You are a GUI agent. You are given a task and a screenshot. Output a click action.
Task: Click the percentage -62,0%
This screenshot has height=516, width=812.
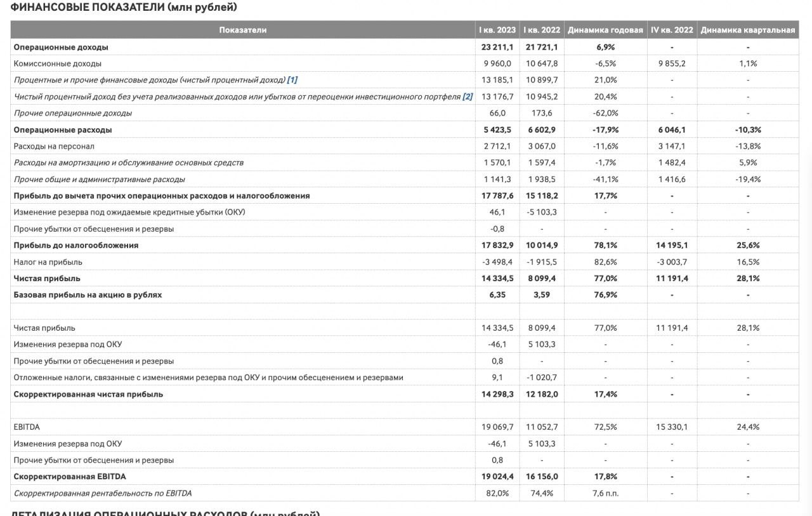click(606, 113)
